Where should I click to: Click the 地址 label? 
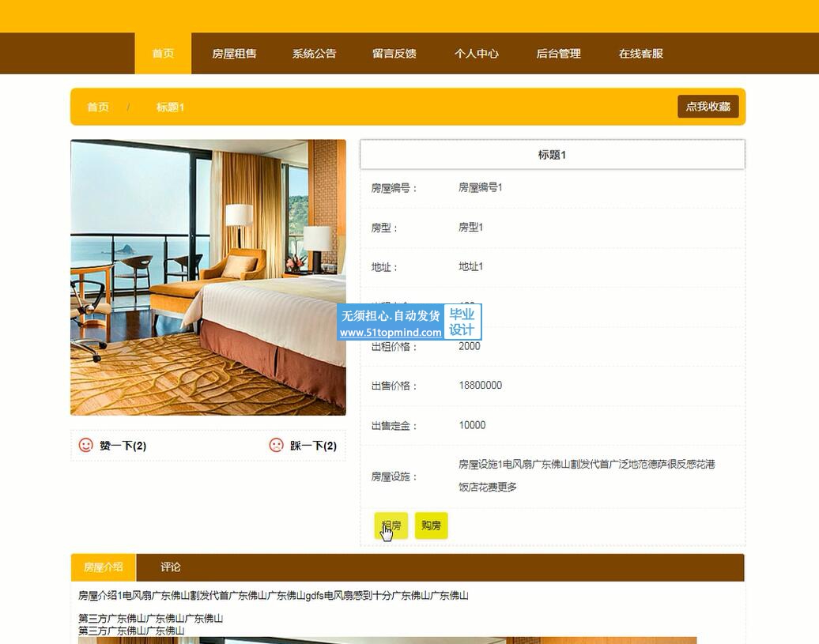coord(384,267)
